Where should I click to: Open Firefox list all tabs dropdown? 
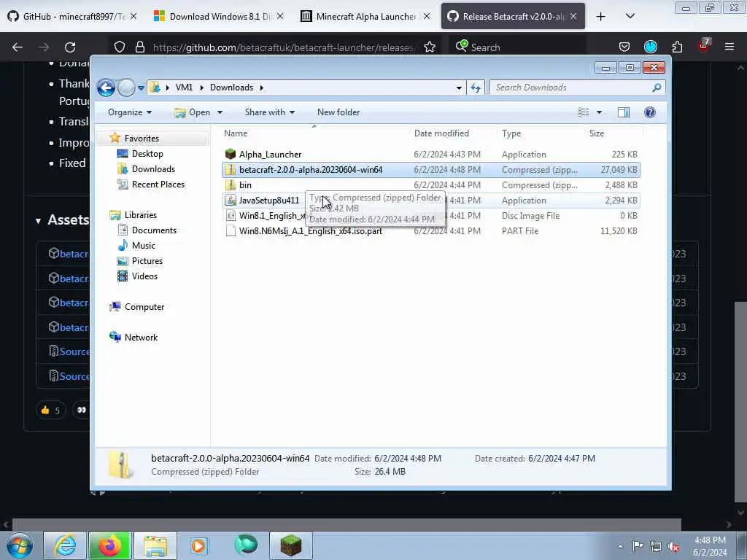(x=630, y=16)
